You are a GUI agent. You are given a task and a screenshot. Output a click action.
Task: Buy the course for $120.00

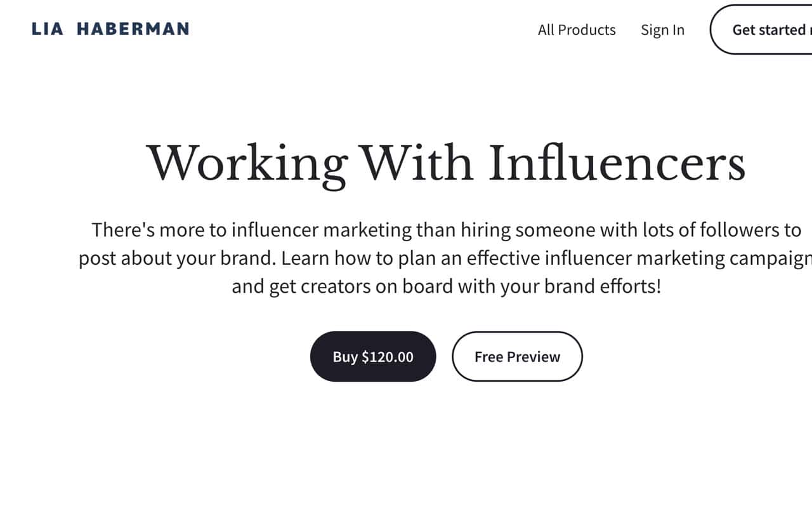click(373, 356)
